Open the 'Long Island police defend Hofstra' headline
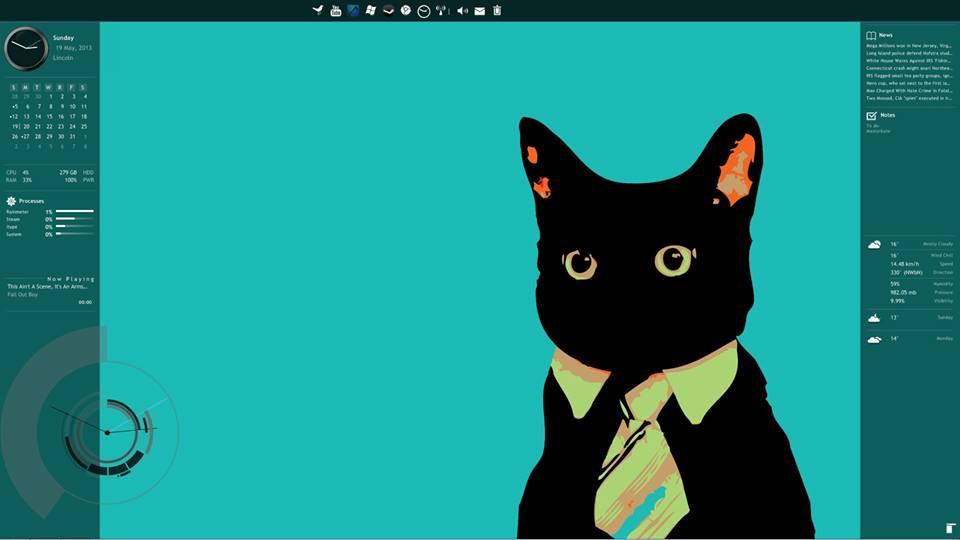Viewport: 960px width, 540px height. coord(909,53)
